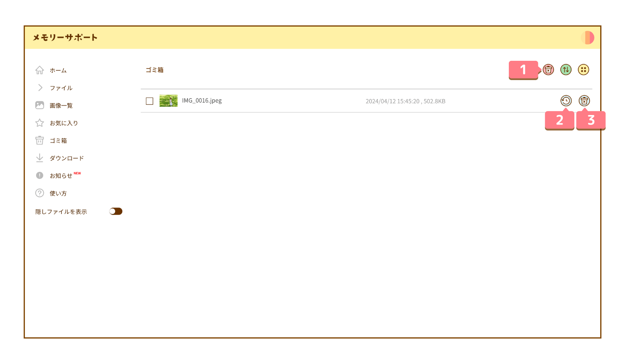
Task: Click the メモリーサポート title logo
Action: point(65,37)
